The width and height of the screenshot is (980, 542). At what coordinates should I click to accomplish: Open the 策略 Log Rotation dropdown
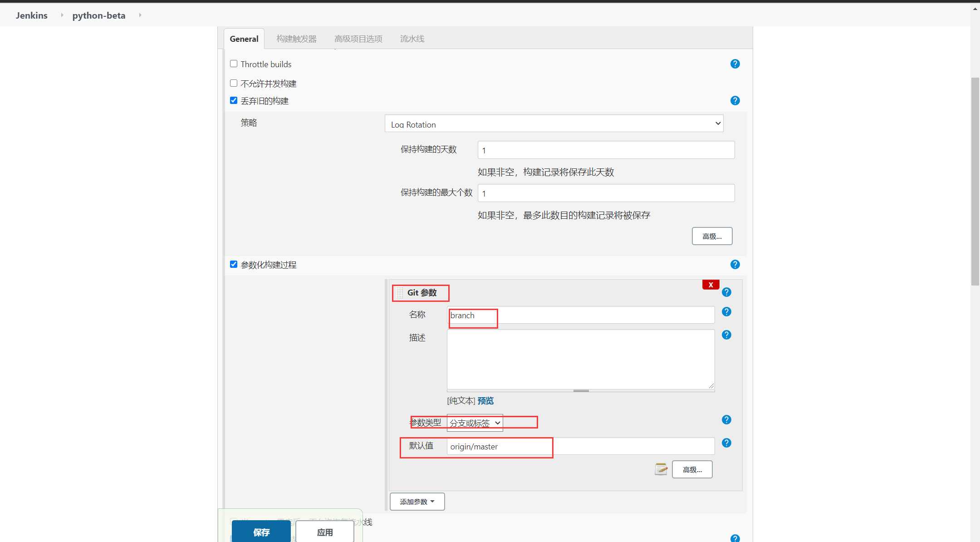pyautogui.click(x=554, y=123)
